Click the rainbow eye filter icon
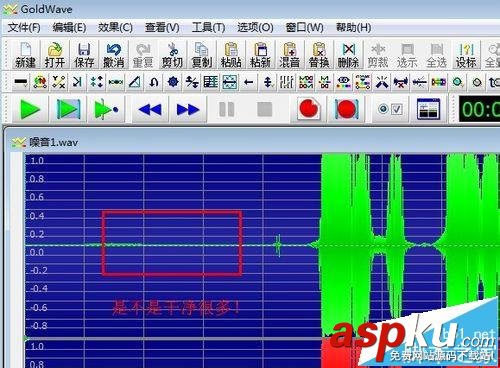This screenshot has width=500, height=368. point(344,82)
